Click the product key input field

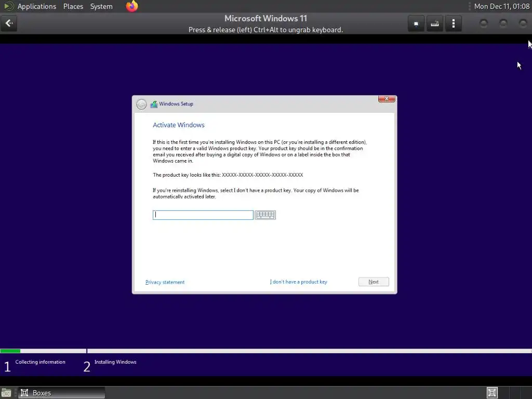(x=203, y=215)
